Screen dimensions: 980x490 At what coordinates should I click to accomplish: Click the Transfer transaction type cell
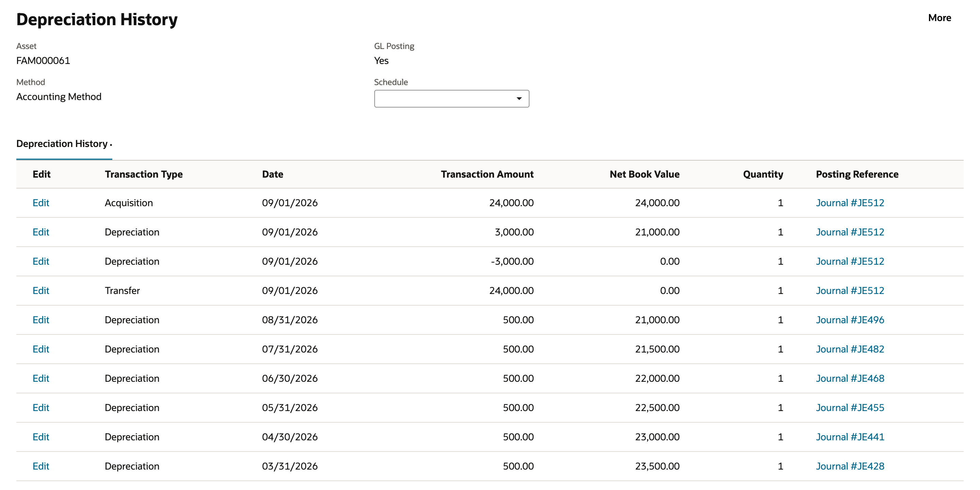click(x=122, y=291)
